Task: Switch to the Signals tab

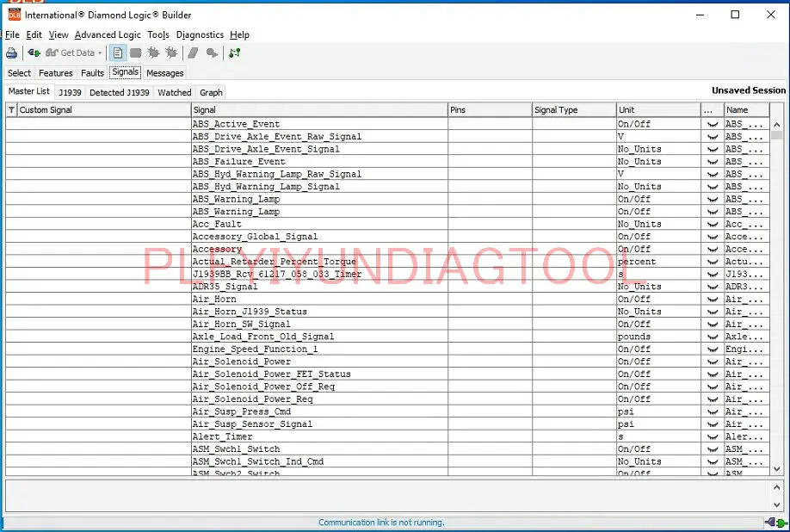Action: pos(125,72)
